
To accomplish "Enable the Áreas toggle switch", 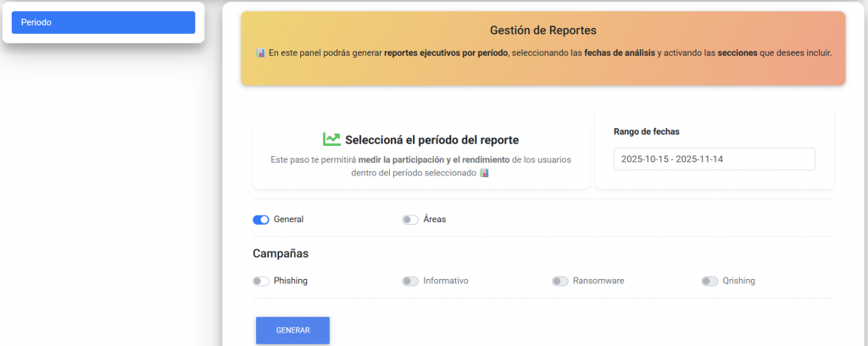I will point(410,220).
